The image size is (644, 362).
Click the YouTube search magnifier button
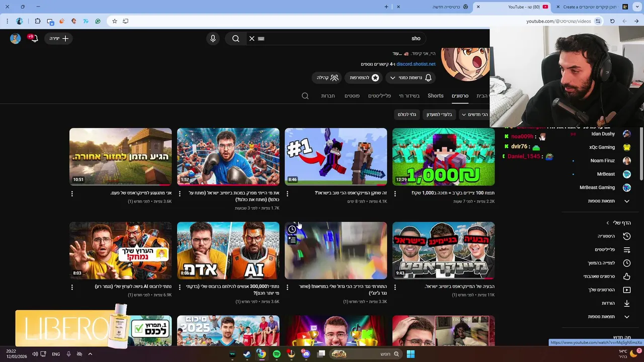235,38
